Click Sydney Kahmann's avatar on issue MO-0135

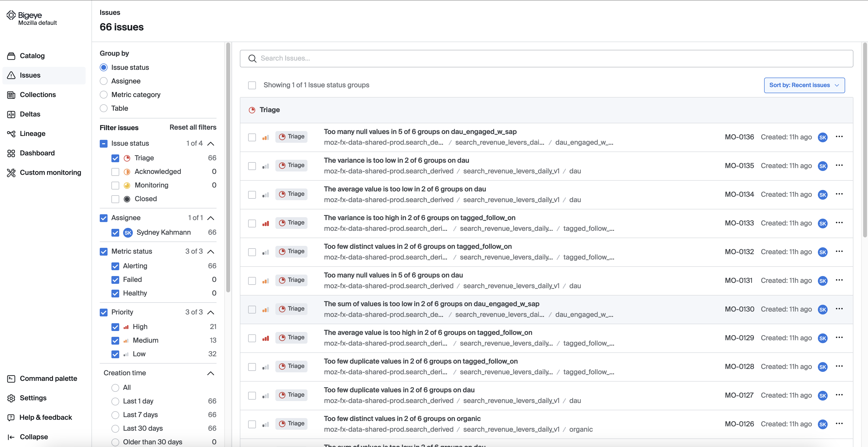coord(823,166)
